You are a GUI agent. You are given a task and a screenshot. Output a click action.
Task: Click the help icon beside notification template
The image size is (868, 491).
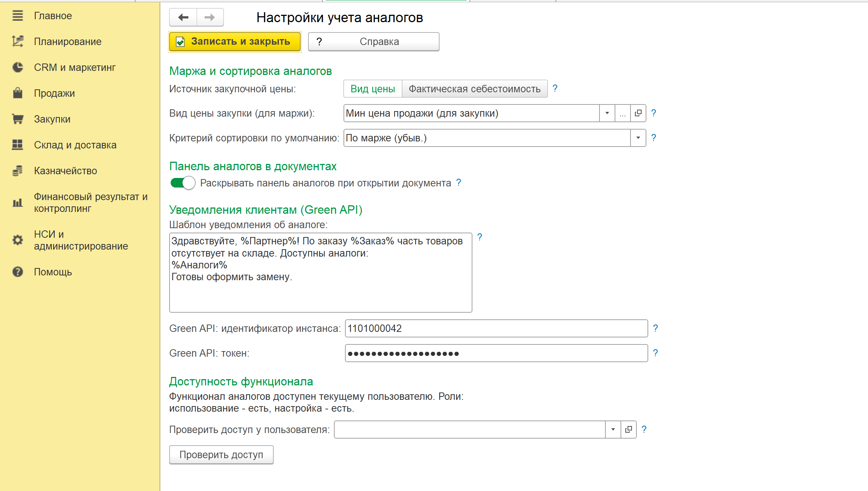click(479, 237)
